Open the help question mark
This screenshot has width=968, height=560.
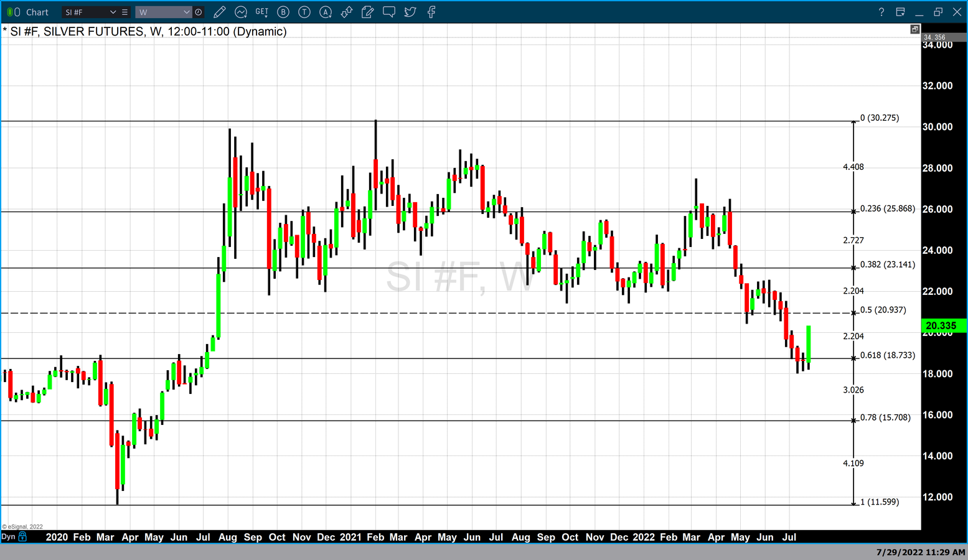pos(881,12)
